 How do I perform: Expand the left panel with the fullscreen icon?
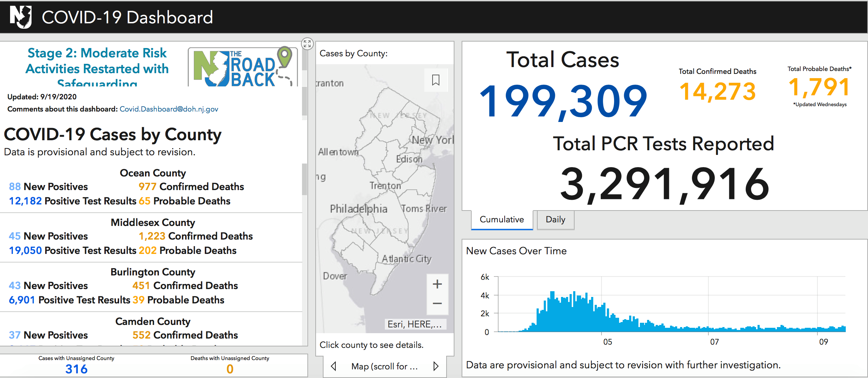[307, 44]
